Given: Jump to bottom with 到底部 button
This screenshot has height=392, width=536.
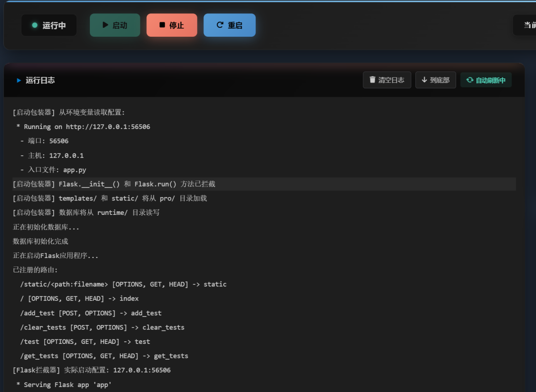Looking at the screenshot, I should [436, 80].
